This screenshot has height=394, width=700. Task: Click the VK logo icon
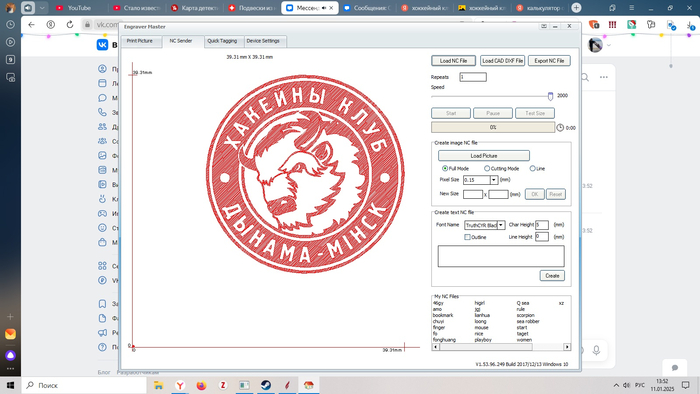tap(102, 45)
